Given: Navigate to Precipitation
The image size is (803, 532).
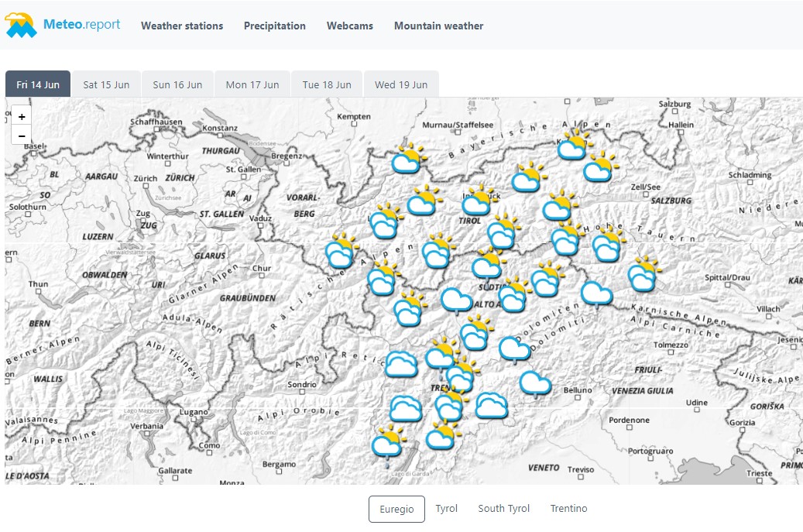Looking at the screenshot, I should click(x=275, y=26).
